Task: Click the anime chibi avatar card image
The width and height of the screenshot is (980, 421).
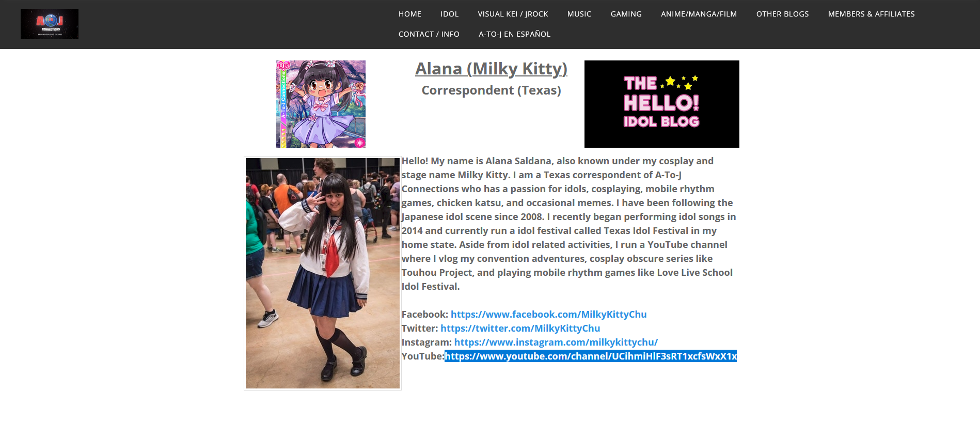Action: click(x=321, y=104)
